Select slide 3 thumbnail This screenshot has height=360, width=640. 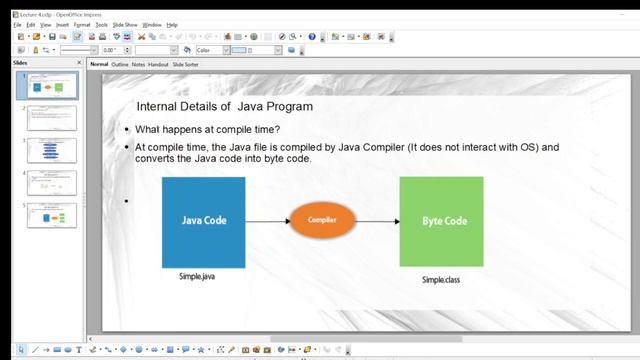pyautogui.click(x=52, y=151)
